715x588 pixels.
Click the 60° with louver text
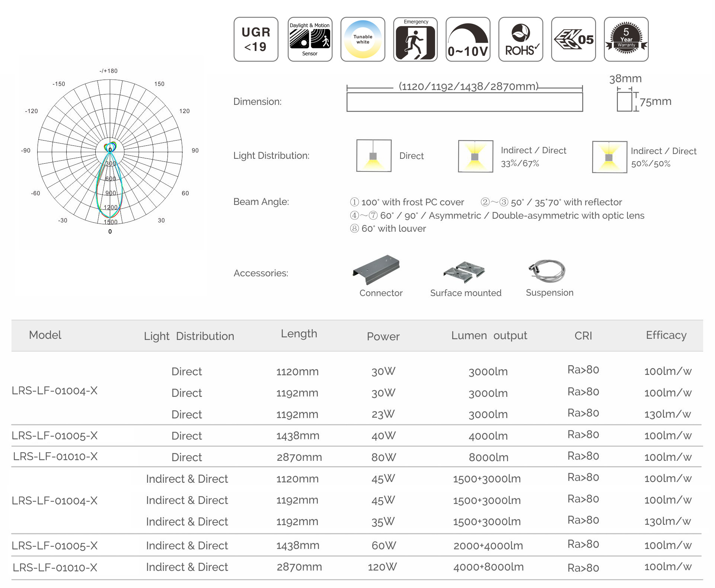click(x=388, y=228)
